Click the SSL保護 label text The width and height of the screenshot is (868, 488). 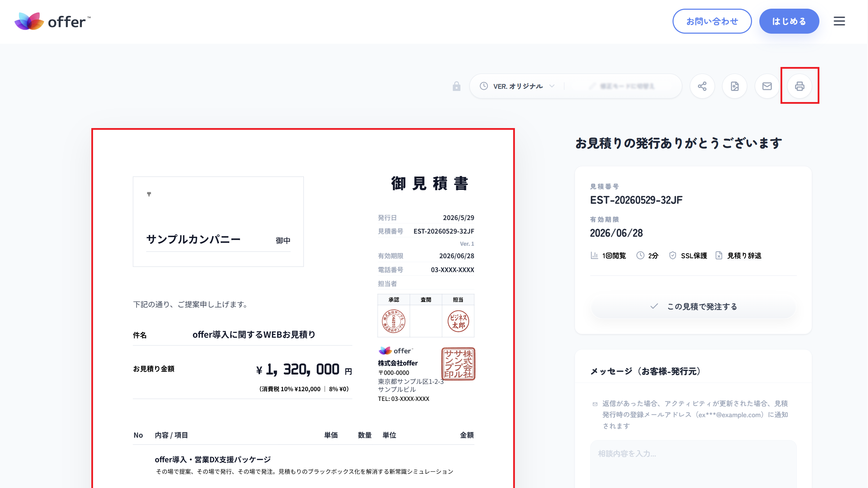pos(694,256)
